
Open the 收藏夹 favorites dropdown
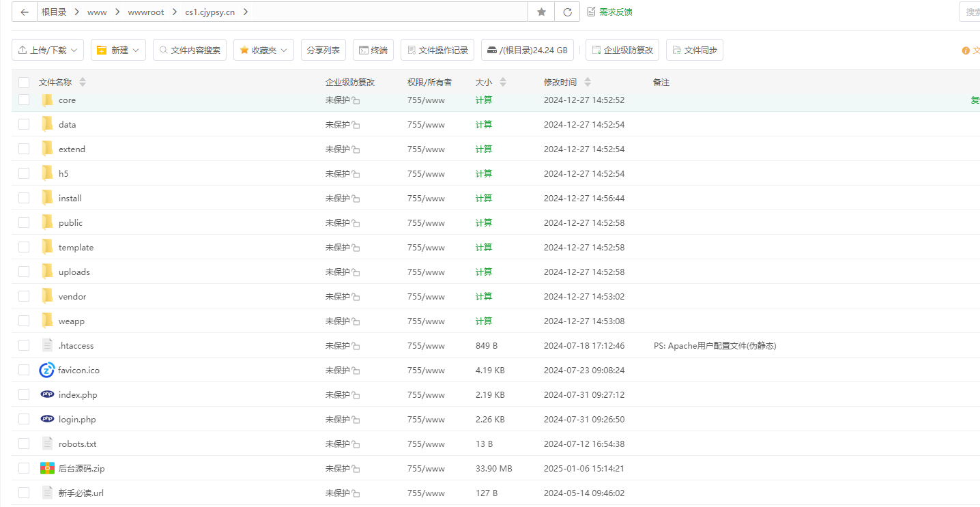[x=263, y=50]
